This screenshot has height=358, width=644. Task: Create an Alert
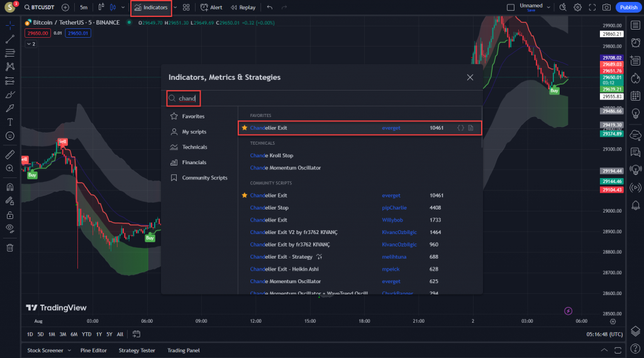pos(211,8)
